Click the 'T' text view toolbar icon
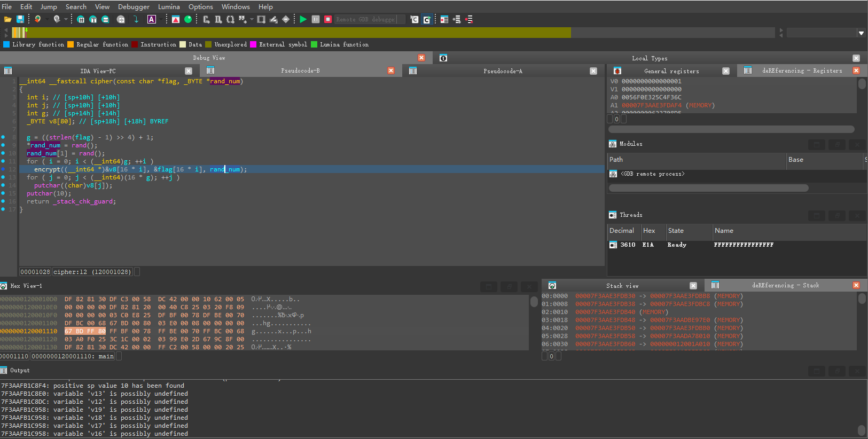The image size is (868, 439). [x=93, y=19]
